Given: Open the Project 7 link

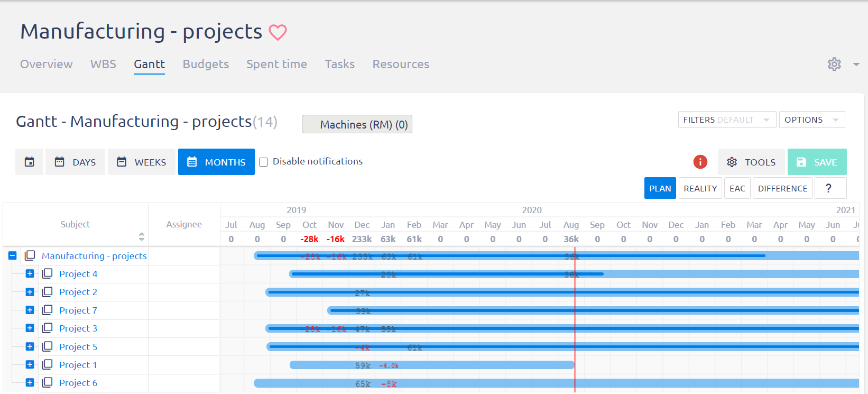Looking at the screenshot, I should [78, 310].
